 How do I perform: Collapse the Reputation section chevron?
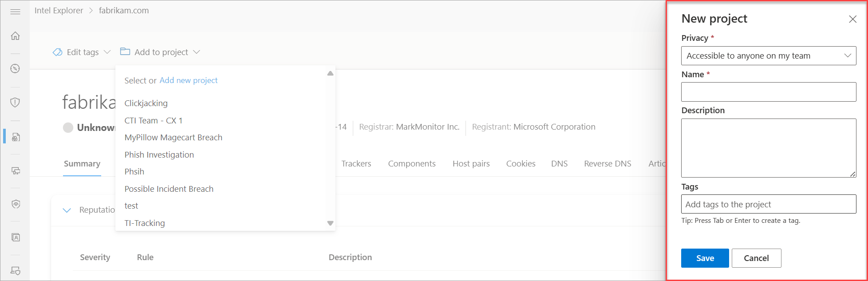[67, 210]
